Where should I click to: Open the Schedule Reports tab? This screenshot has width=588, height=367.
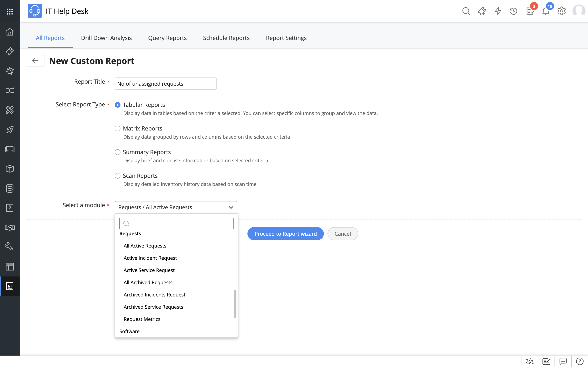pos(226,38)
